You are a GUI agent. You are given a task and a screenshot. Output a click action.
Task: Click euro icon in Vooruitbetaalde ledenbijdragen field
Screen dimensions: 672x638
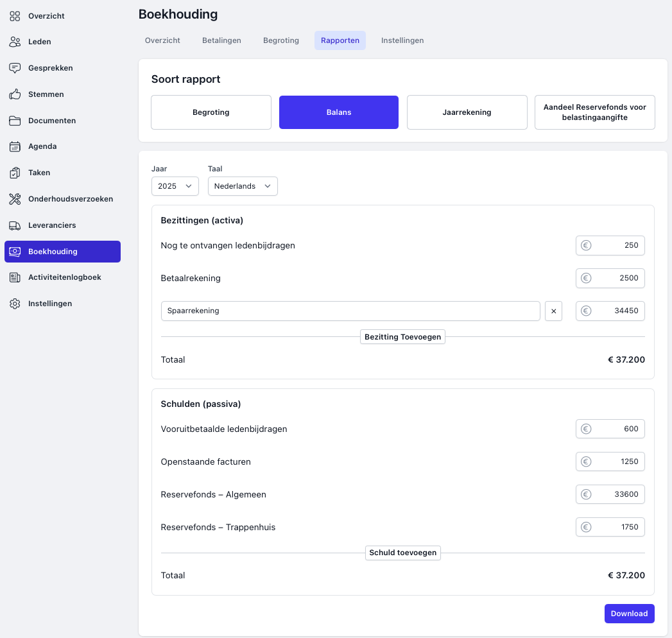click(x=586, y=429)
